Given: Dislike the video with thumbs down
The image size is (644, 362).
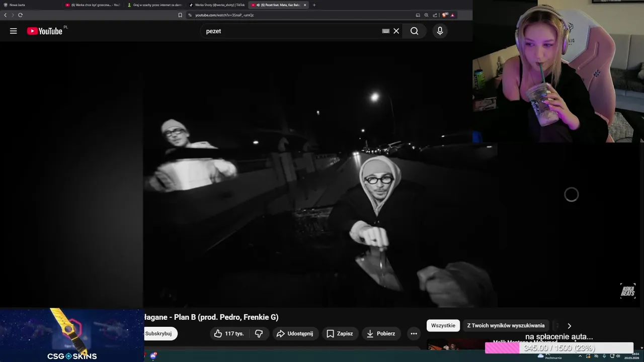Looking at the screenshot, I should [259, 333].
